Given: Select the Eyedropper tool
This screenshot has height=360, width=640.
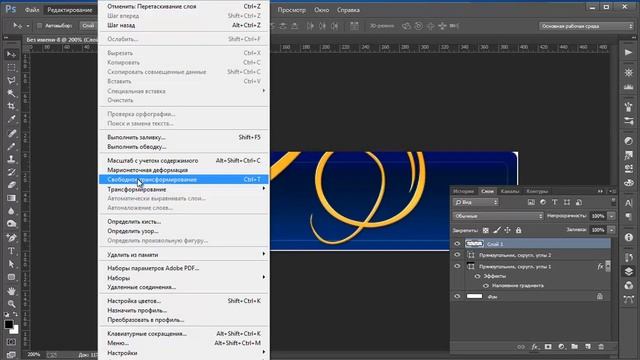Looking at the screenshot, I should [11, 119].
